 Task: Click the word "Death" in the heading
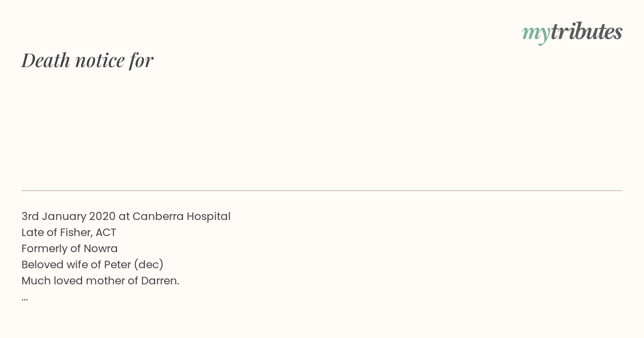pos(46,60)
